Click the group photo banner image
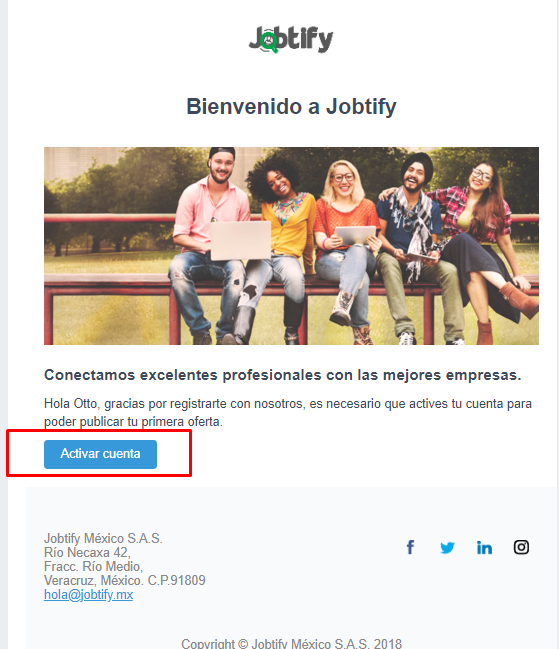This screenshot has height=649, width=559. [291, 246]
